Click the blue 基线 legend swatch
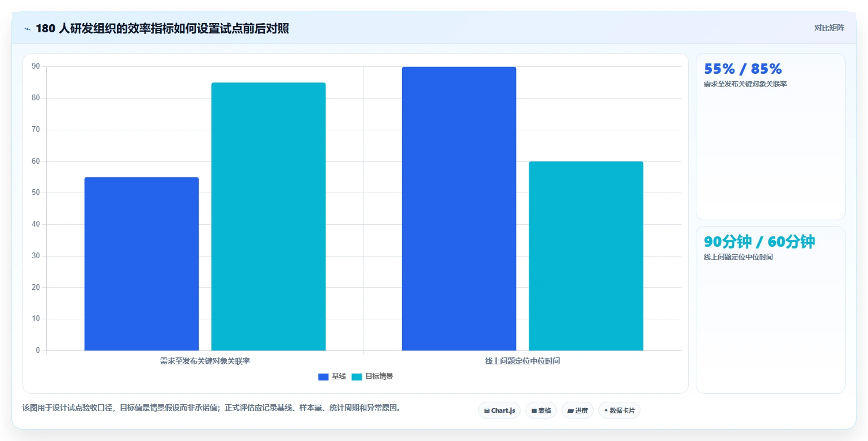This screenshot has width=868, height=441. tap(323, 377)
